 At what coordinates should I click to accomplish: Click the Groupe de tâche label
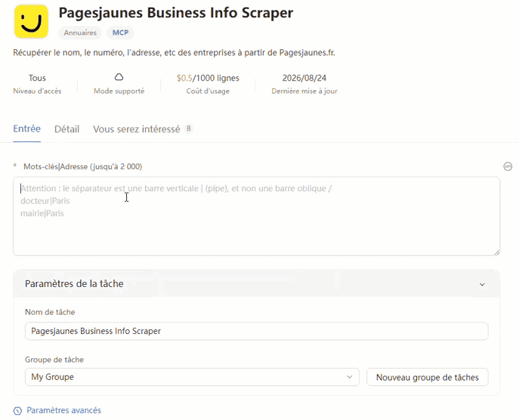[x=54, y=360]
